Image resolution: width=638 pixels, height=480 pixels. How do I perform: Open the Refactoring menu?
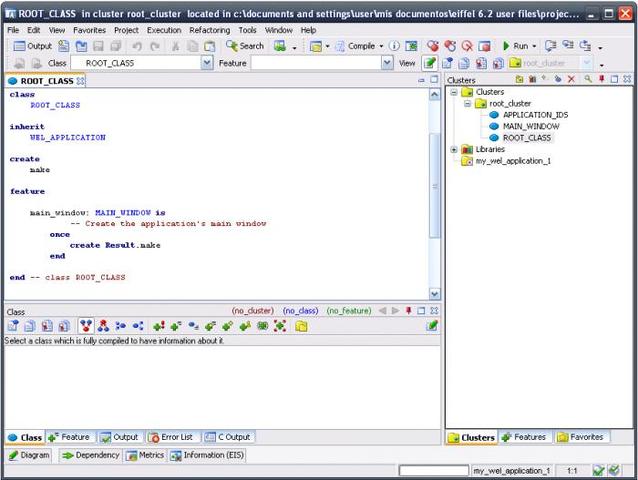pos(210,30)
